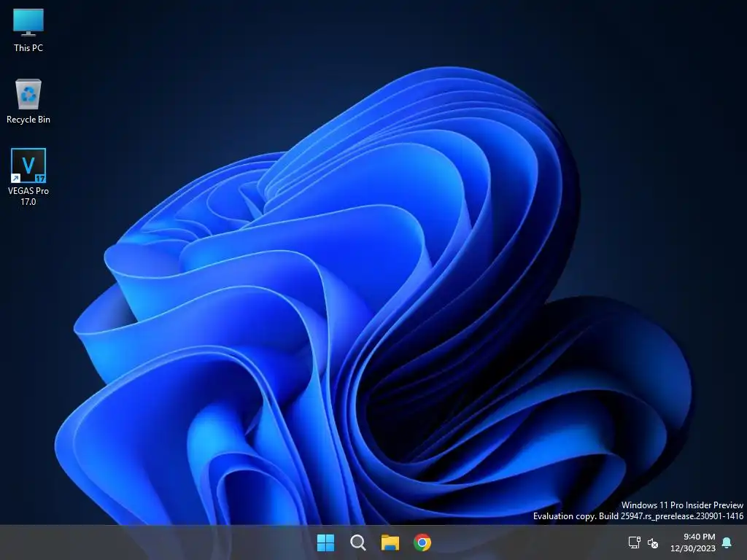This screenshot has width=747, height=560.
Task: Click the "This PC" label text
Action: coord(28,47)
